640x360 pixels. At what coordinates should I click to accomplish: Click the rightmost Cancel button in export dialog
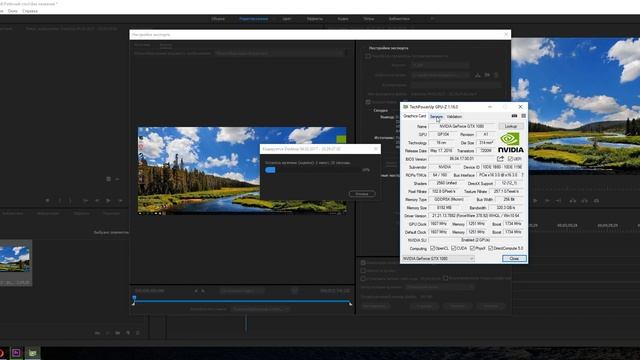coord(490,306)
